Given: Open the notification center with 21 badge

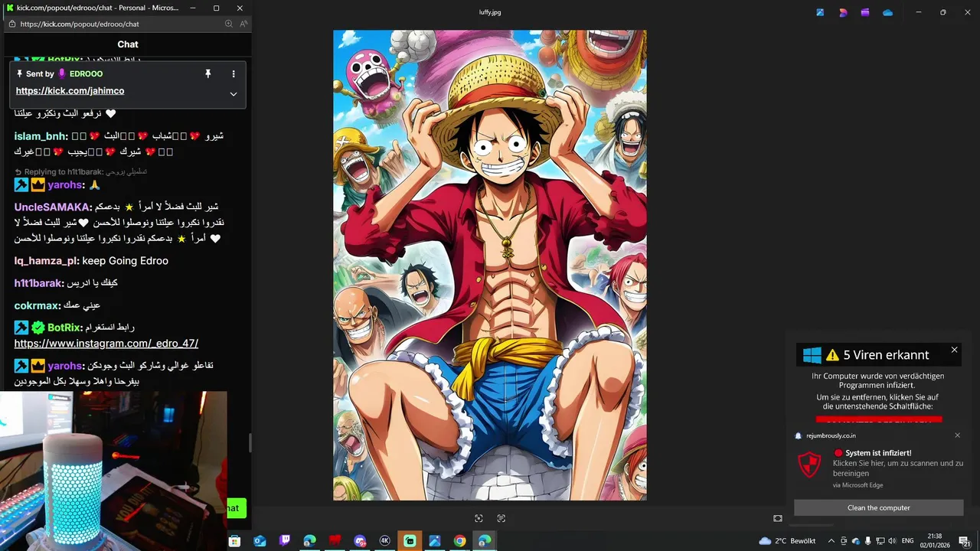Looking at the screenshot, I should point(965,541).
